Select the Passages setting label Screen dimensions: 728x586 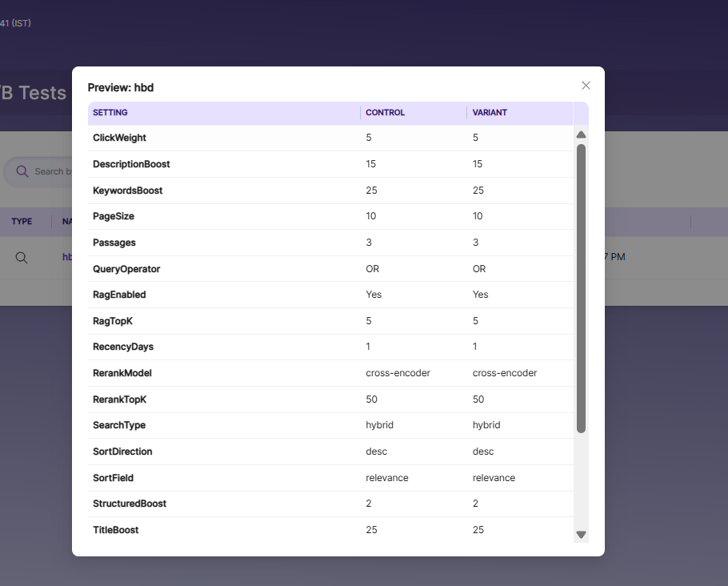coord(114,243)
